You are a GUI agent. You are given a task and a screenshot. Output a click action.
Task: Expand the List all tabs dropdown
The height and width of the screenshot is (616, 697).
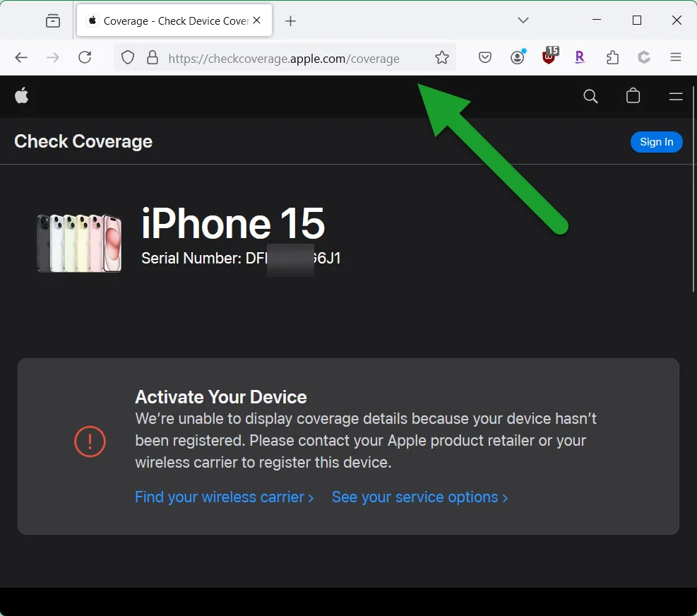click(x=523, y=20)
